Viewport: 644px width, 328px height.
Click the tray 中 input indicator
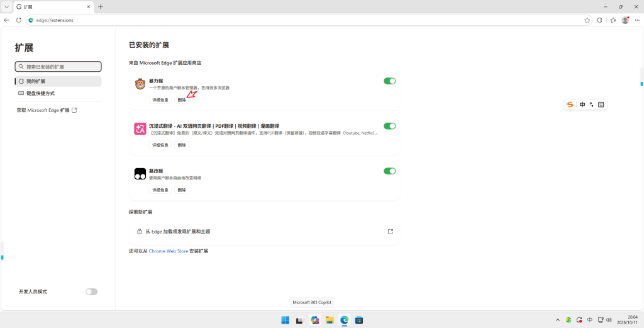[590, 320]
